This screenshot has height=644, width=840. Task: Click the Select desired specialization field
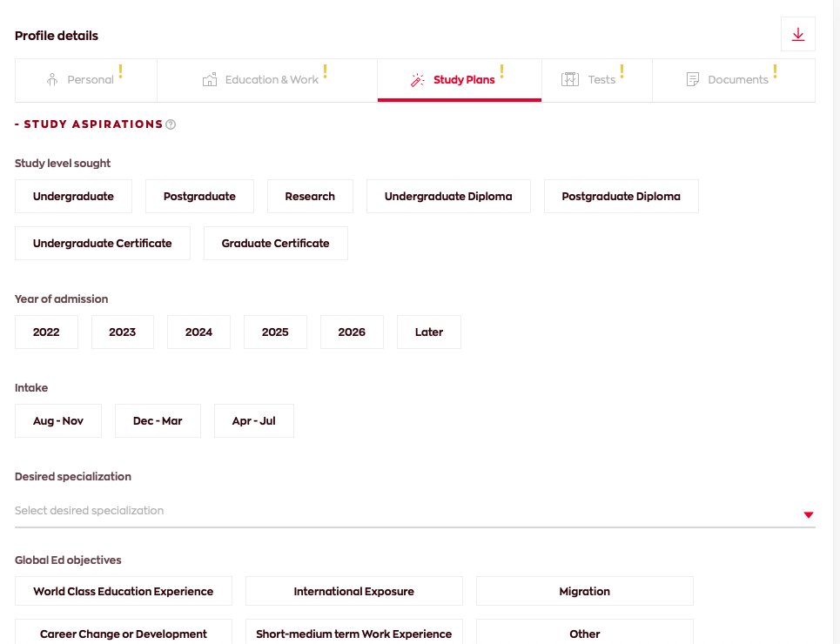400,511
